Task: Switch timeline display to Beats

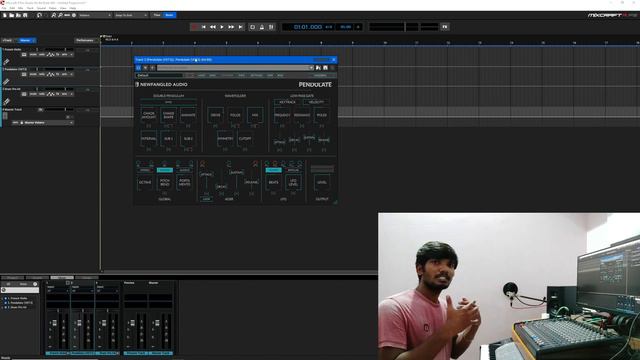Action: (169, 15)
